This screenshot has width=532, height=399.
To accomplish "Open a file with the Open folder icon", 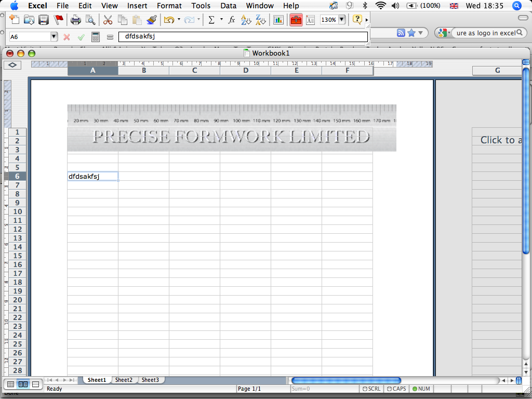I will (x=29, y=20).
